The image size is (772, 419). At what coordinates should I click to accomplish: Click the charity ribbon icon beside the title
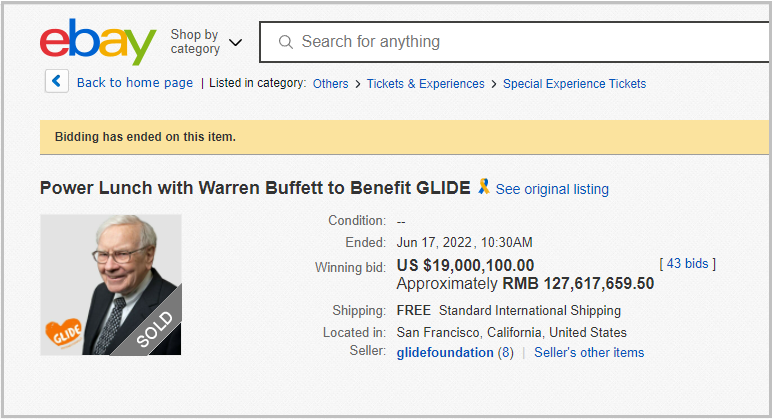484,187
